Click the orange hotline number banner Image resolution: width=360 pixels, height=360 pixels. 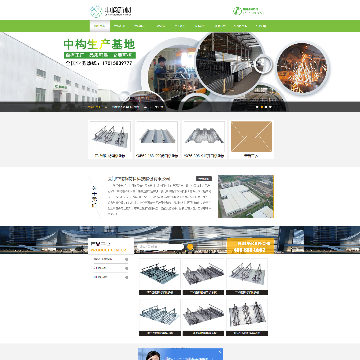250,246
